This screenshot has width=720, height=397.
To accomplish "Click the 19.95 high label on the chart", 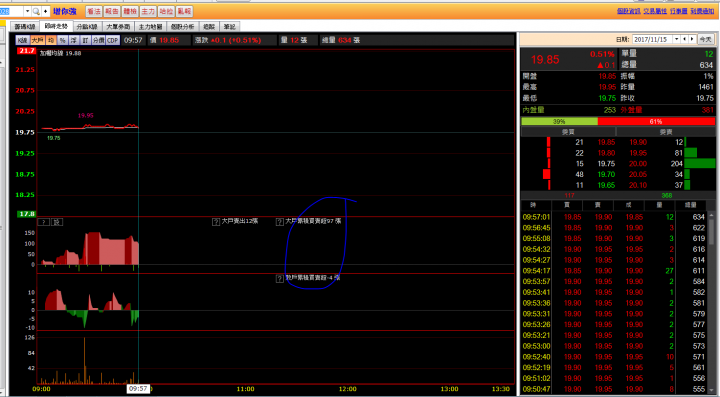I will click(86, 116).
